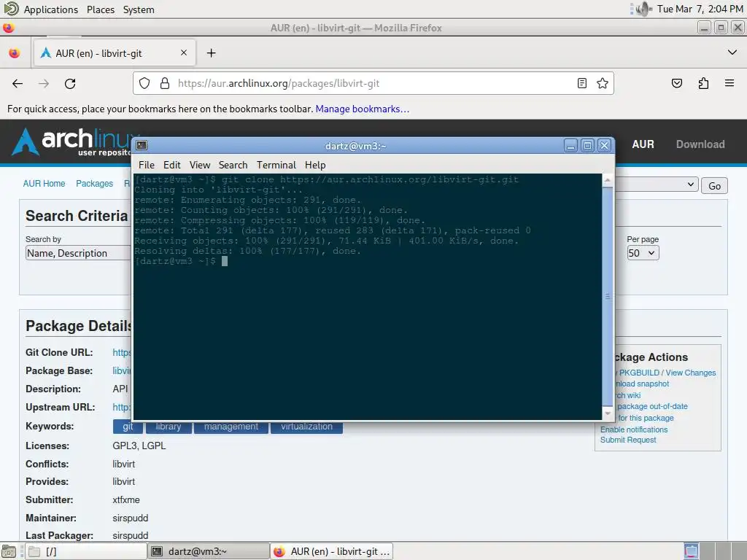Open the Terminal menu in terminal window
Viewport: 747px width, 560px height.
coord(276,165)
